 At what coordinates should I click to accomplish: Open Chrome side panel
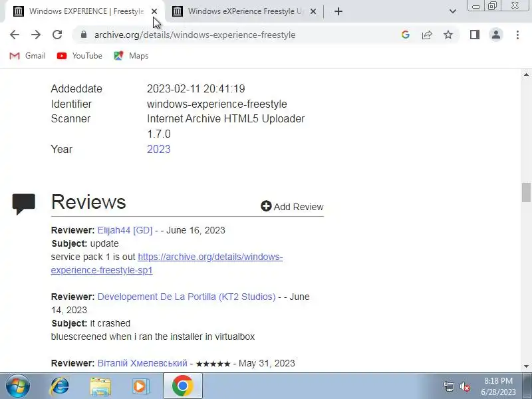point(475,35)
